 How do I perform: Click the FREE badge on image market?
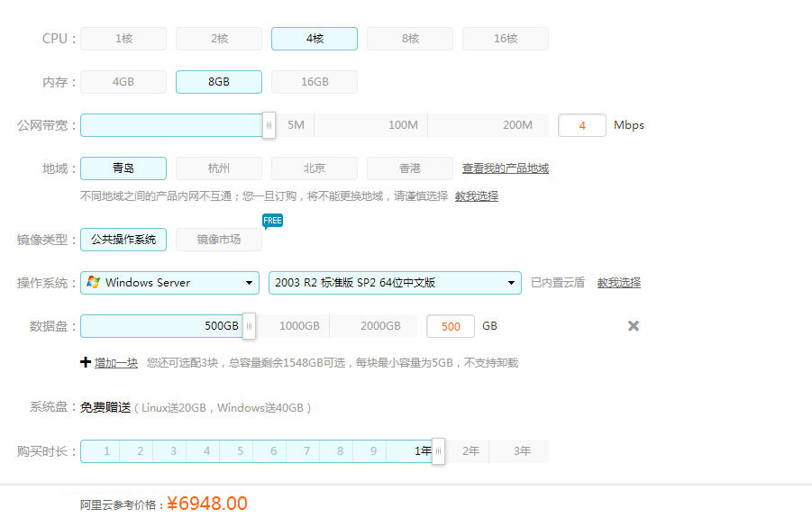click(272, 221)
